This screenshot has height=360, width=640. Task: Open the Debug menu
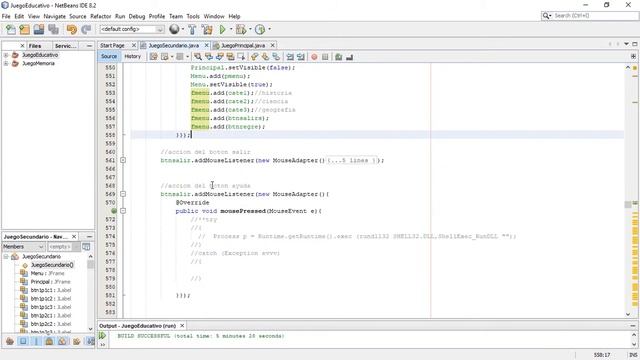pyautogui.click(x=137, y=16)
